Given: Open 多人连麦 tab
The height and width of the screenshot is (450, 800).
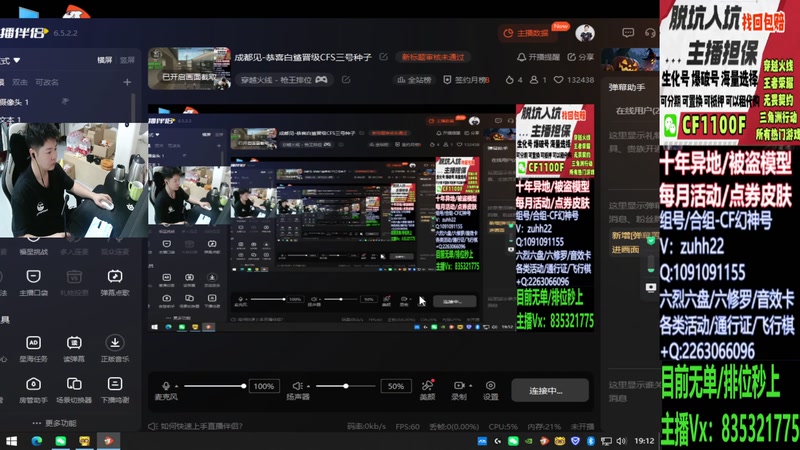Looking at the screenshot, I should pyautogui.click(x=74, y=252).
